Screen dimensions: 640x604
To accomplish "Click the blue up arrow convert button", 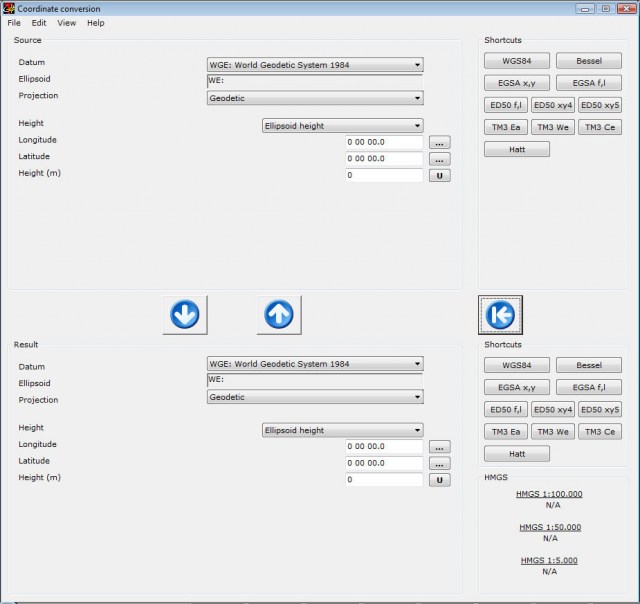I will 279,315.
